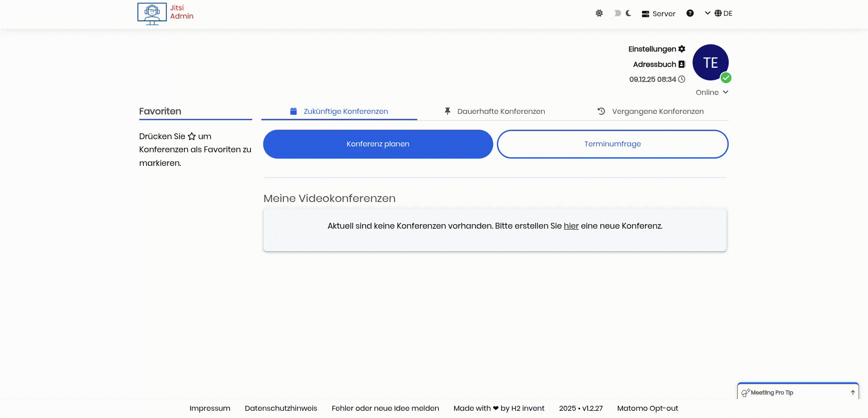Image resolution: width=868 pixels, height=418 pixels.
Task: Click the TE profile avatar
Action: coord(711,62)
